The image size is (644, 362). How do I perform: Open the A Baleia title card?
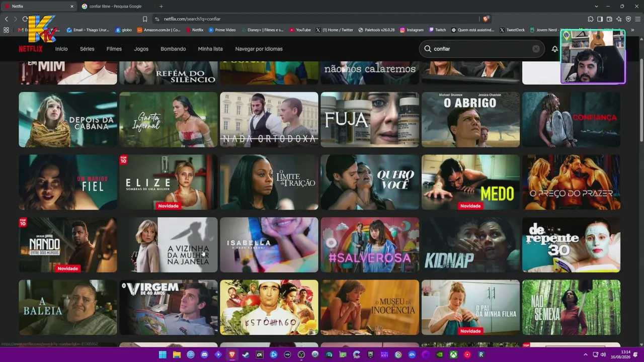tap(68, 307)
